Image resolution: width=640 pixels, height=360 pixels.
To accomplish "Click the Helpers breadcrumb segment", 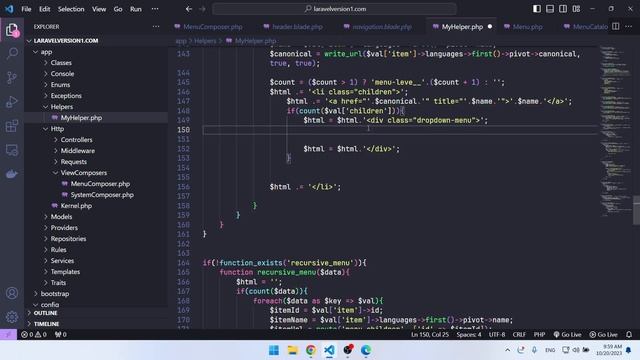I will coord(205,41).
